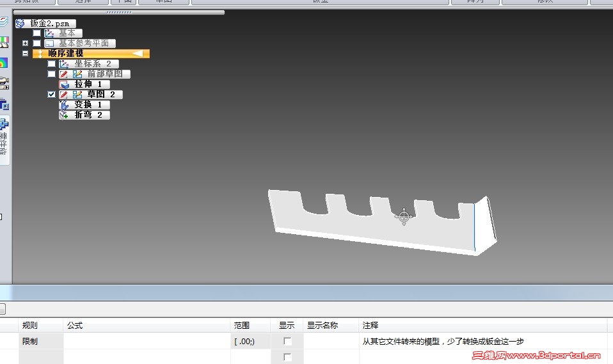Click the sketch blocks icon beside 前部草图
The width and height of the screenshot is (613, 364).
coord(77,74)
